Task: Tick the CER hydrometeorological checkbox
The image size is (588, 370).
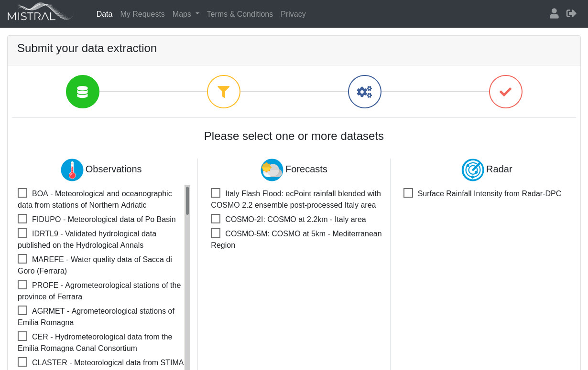Action: tap(22, 336)
